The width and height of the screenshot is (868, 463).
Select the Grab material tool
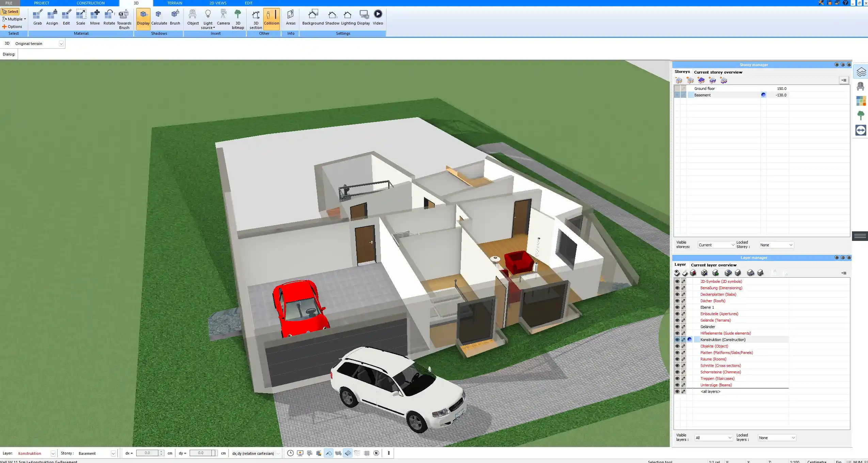37,18
